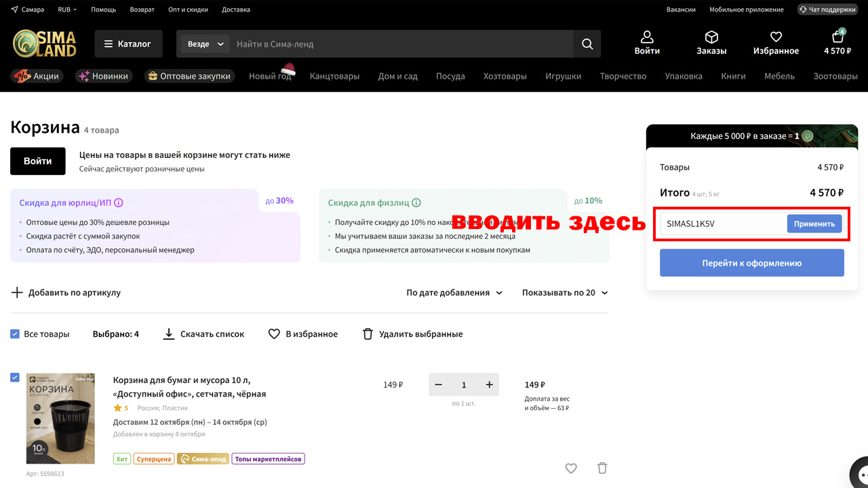Expand the По дате добавления sort dropdown
The width and height of the screenshot is (868, 488).
click(454, 293)
